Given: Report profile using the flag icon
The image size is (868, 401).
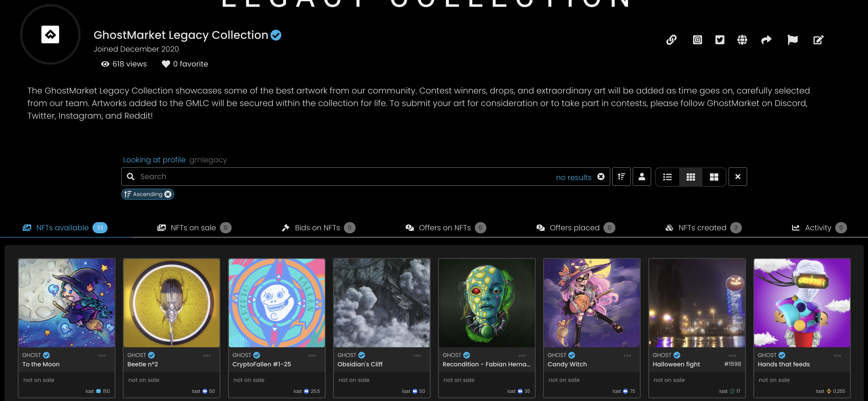Looking at the screenshot, I should coord(792,40).
